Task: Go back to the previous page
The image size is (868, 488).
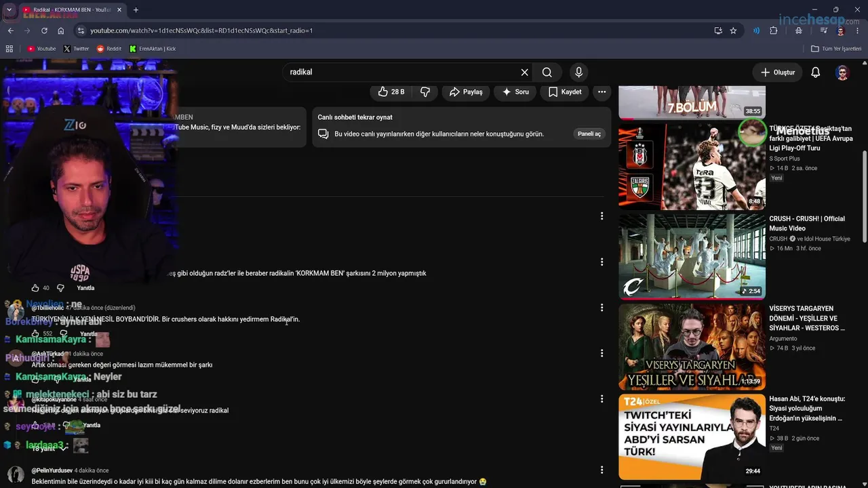Action: [x=10, y=30]
